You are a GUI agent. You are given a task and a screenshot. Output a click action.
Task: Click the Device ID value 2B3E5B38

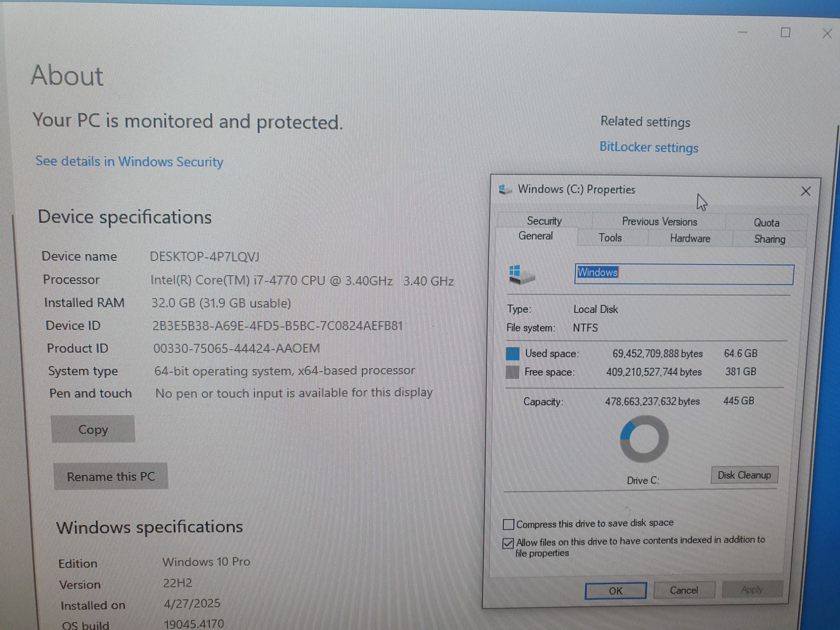point(278,325)
